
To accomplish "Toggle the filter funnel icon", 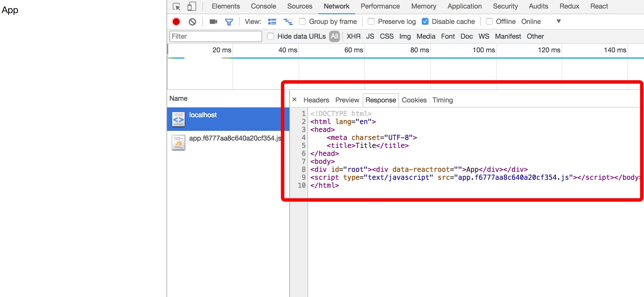I will point(229,22).
